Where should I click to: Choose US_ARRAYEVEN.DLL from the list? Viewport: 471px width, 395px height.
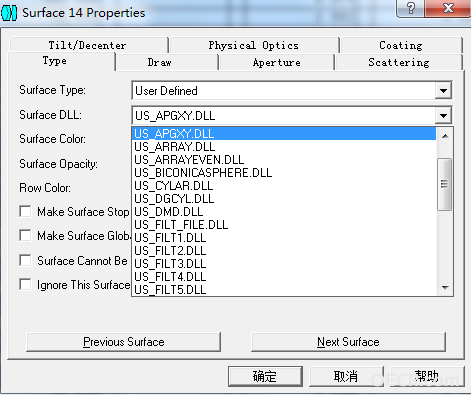[284, 160]
